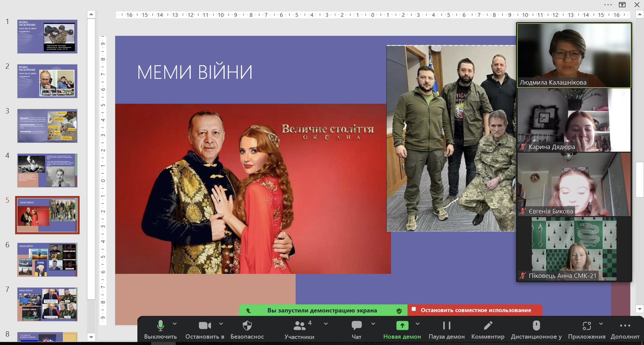Select slide 3 thumbnail

click(47, 126)
